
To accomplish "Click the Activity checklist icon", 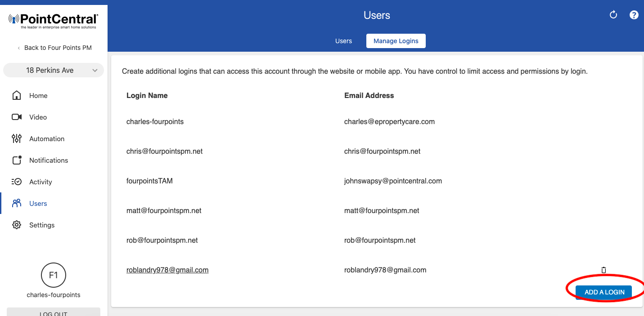I will click(x=17, y=182).
